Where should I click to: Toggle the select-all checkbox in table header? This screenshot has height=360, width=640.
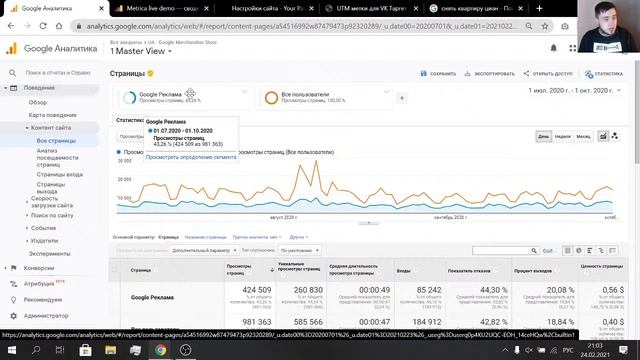115,270
